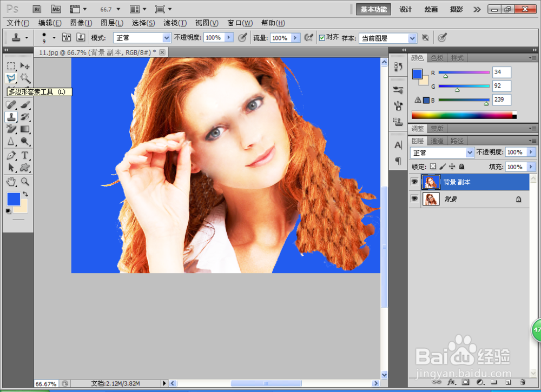This screenshot has height=392, width=541.
Task: Switch to the 色板 tab
Action: (x=437, y=57)
